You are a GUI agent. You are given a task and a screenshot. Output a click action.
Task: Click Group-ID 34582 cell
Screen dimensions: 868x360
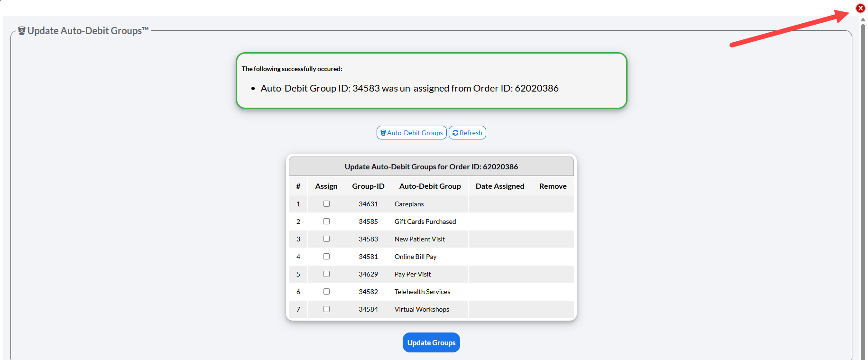tap(368, 292)
